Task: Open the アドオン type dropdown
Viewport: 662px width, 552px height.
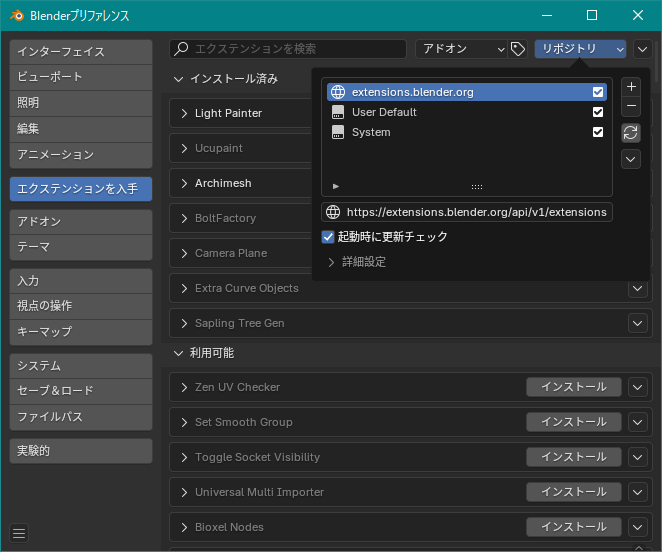Action: [461, 49]
